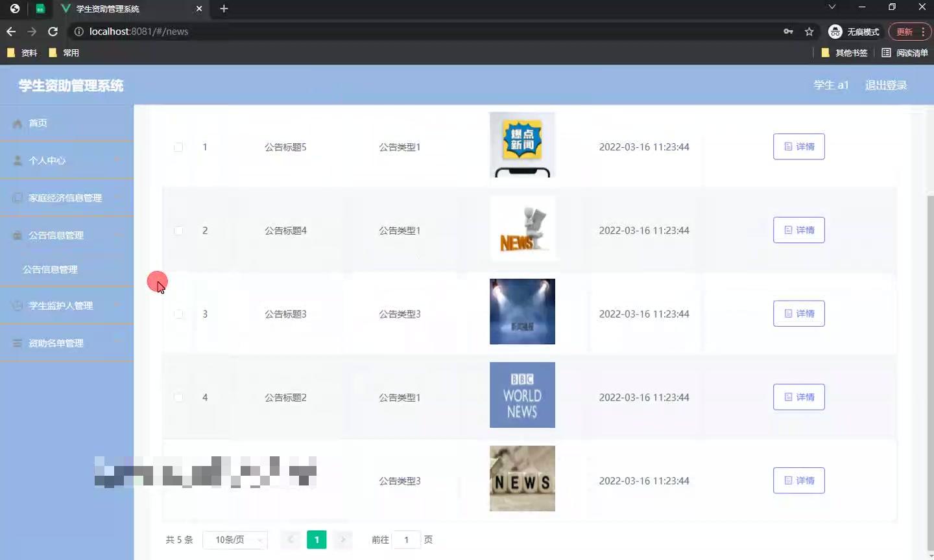This screenshot has height=560, width=934.
Task: Click the address bar URL
Action: click(139, 31)
